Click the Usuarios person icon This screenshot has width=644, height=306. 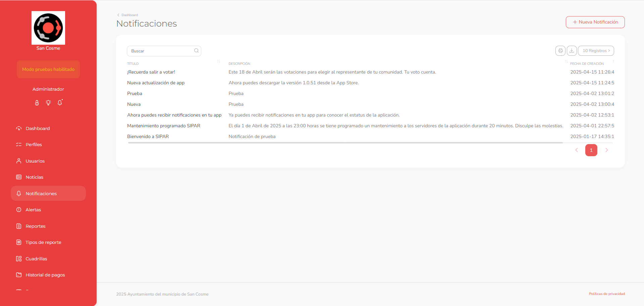[19, 161]
